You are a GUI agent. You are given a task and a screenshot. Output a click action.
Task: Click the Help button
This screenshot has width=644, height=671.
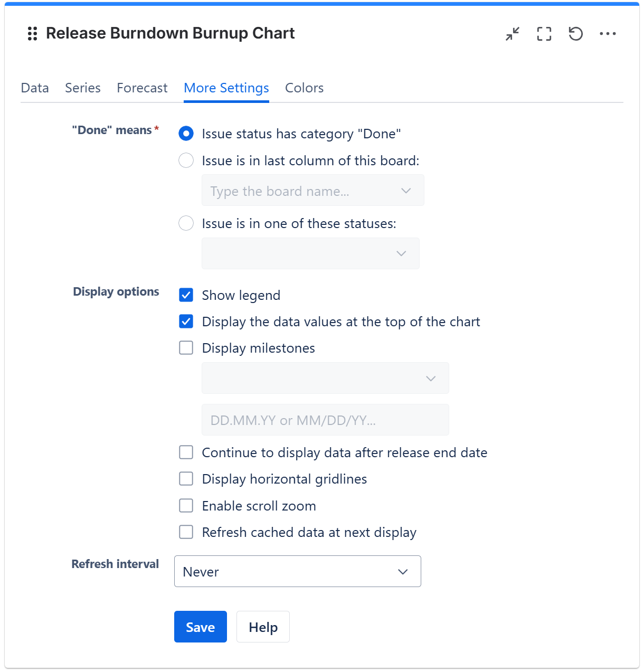[263, 627]
